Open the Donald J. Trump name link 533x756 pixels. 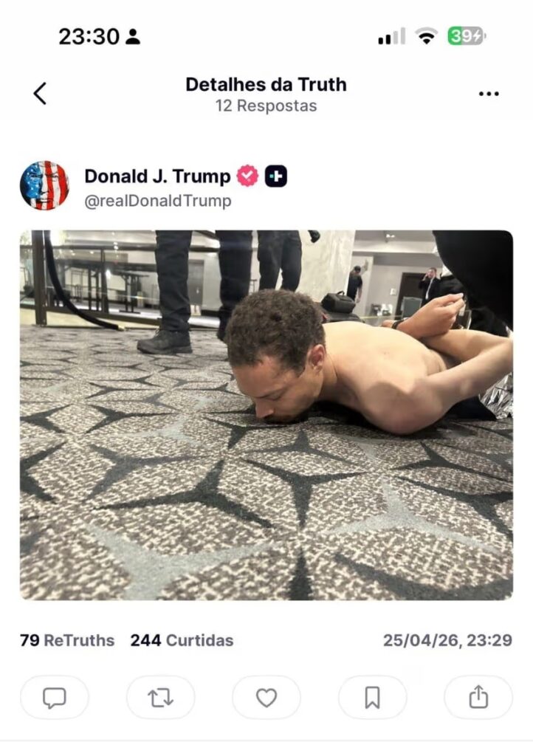click(157, 176)
